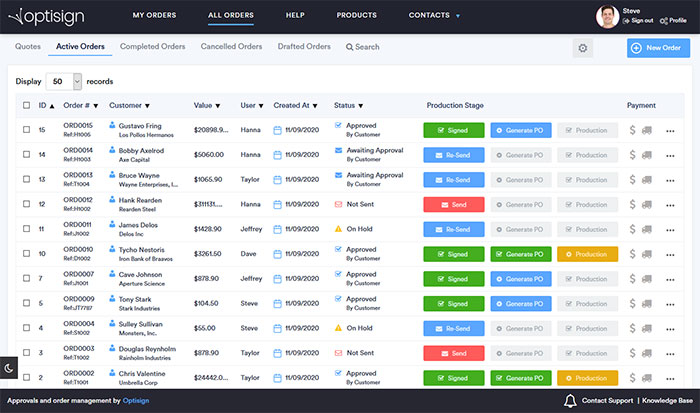Click the Optisign footer link

point(136,400)
